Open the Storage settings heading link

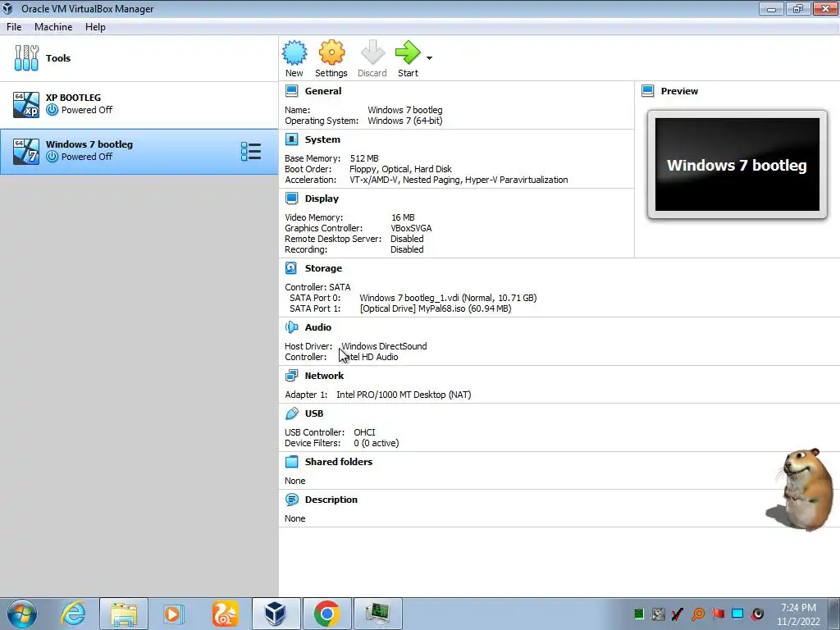(323, 268)
